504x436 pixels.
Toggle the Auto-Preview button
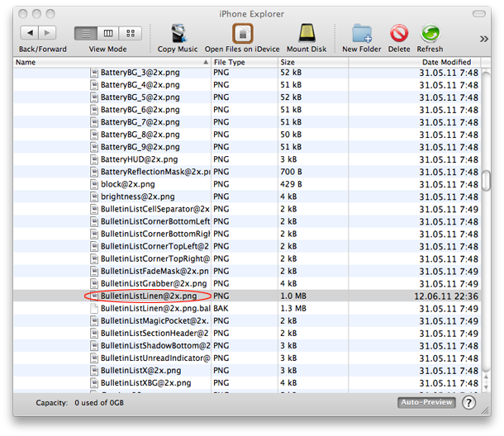click(x=426, y=403)
